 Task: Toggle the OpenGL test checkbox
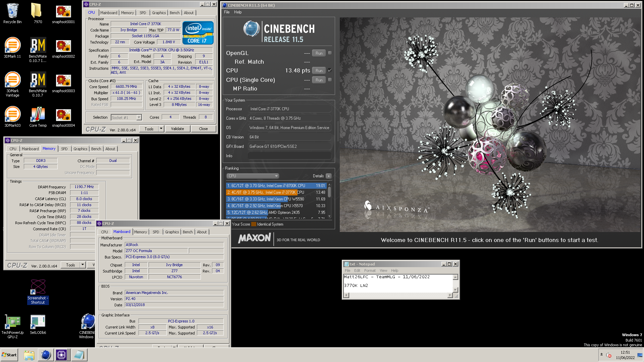pos(330,53)
